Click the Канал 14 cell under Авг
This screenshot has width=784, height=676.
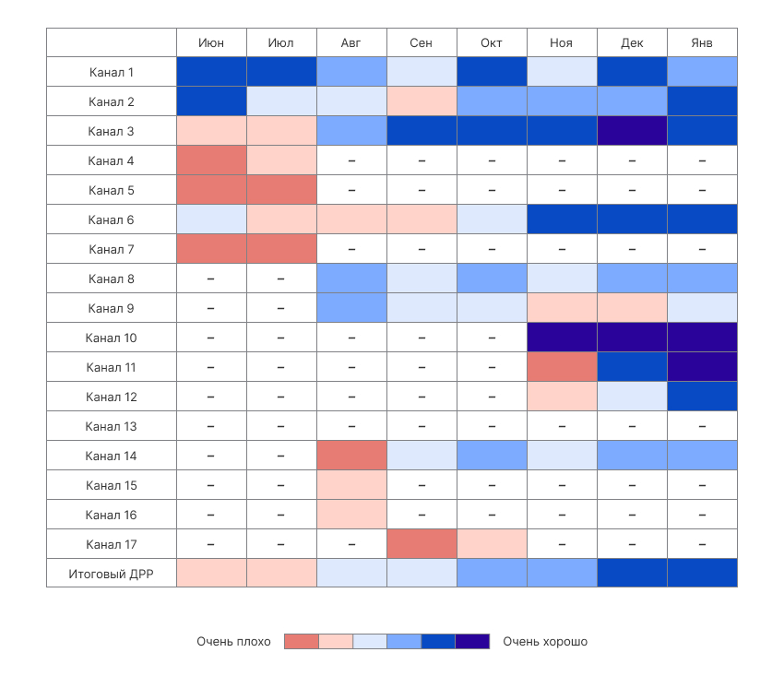click(x=351, y=456)
